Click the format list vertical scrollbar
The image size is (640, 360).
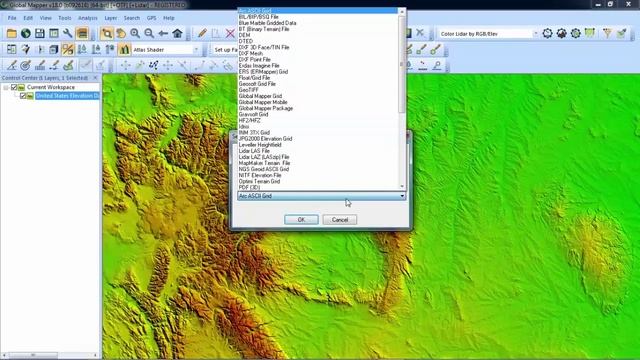tap(402, 64)
